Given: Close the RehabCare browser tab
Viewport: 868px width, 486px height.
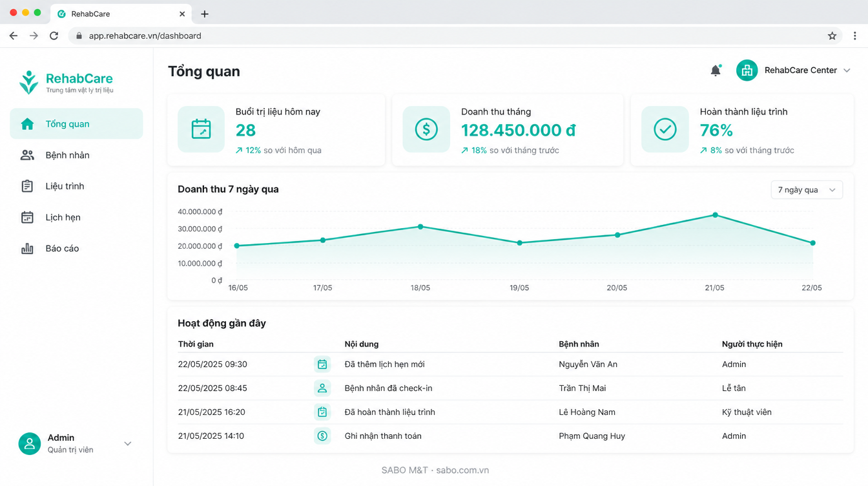Looking at the screenshot, I should (x=182, y=14).
